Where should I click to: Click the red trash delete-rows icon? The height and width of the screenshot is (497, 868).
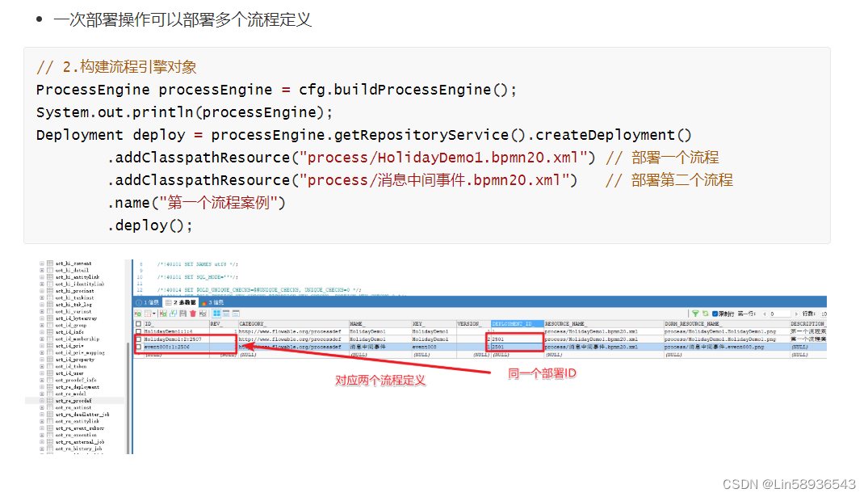tap(193, 314)
